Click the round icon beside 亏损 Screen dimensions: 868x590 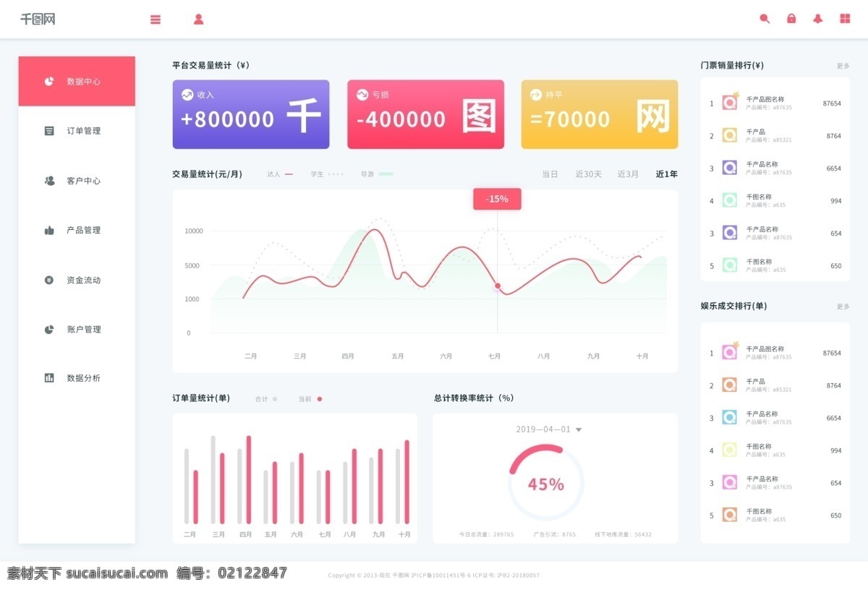[x=362, y=95]
